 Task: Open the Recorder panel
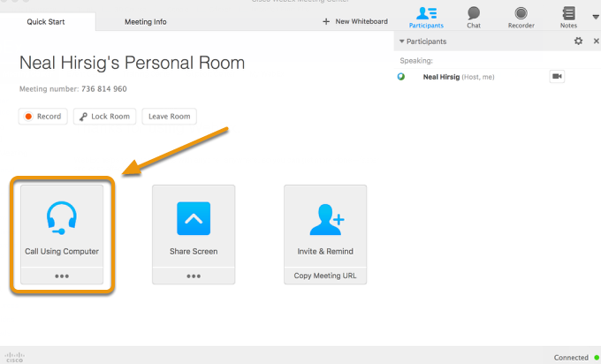pyautogui.click(x=521, y=18)
